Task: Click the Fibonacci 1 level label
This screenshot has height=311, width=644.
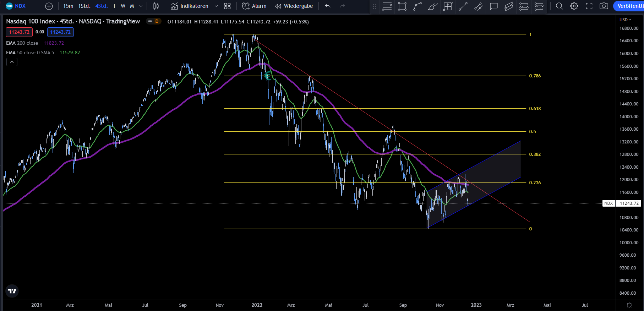Action: [530, 34]
